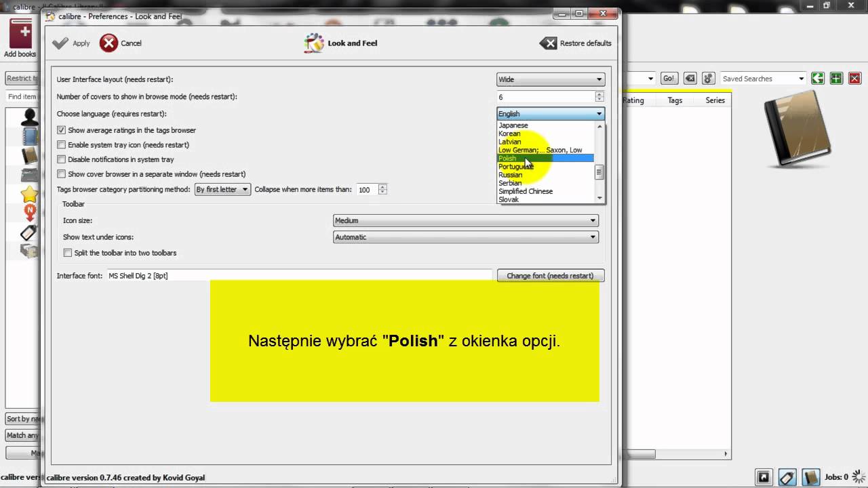Viewport: 868px width, 488px height.
Task: Click the language list scrollbar handle
Action: (599, 172)
